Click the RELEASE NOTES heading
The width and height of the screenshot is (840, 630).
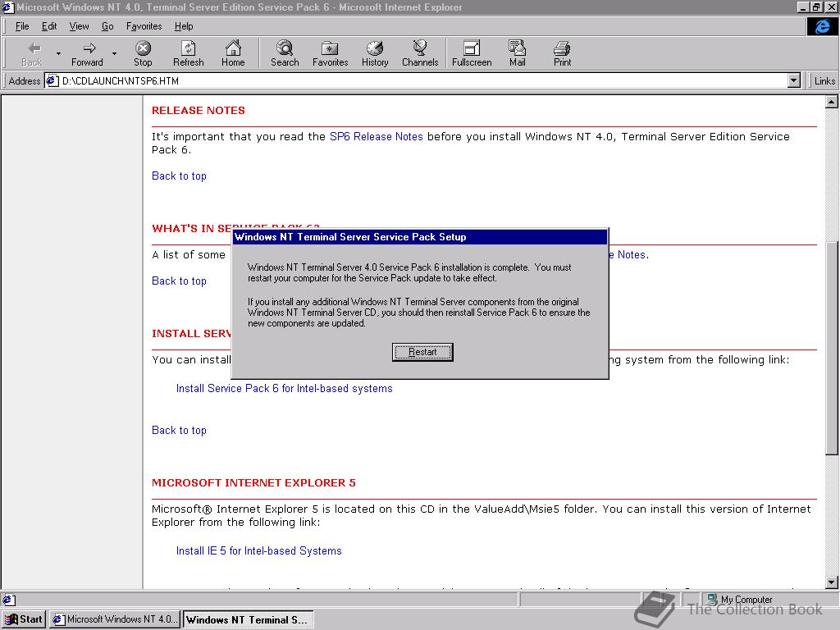click(199, 111)
